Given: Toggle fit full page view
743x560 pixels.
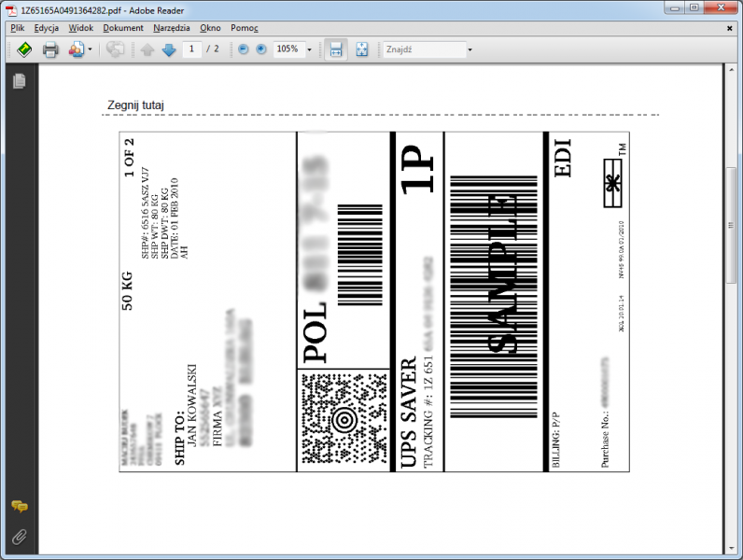Looking at the screenshot, I should [361, 49].
